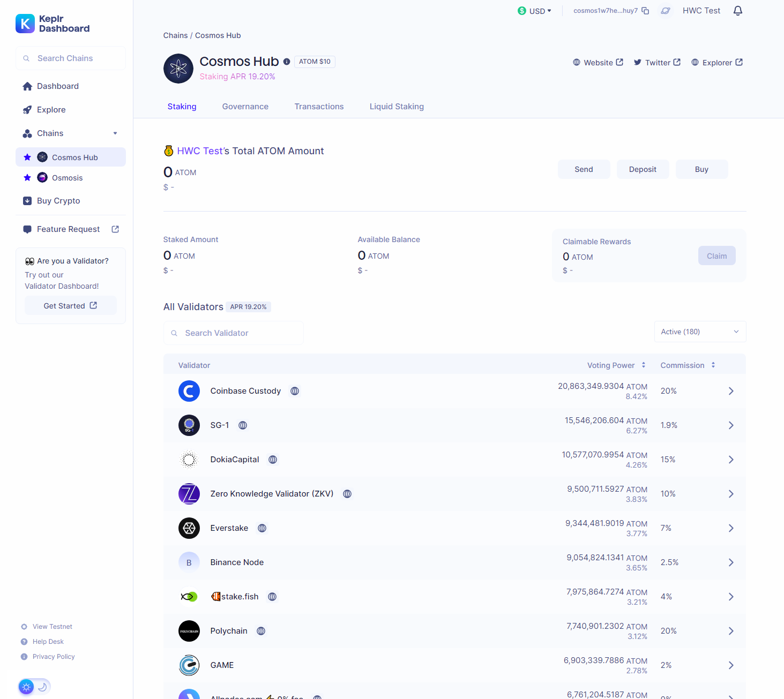Viewport: 784px width, 699px height.
Task: Open the Explorer link
Action: point(717,63)
